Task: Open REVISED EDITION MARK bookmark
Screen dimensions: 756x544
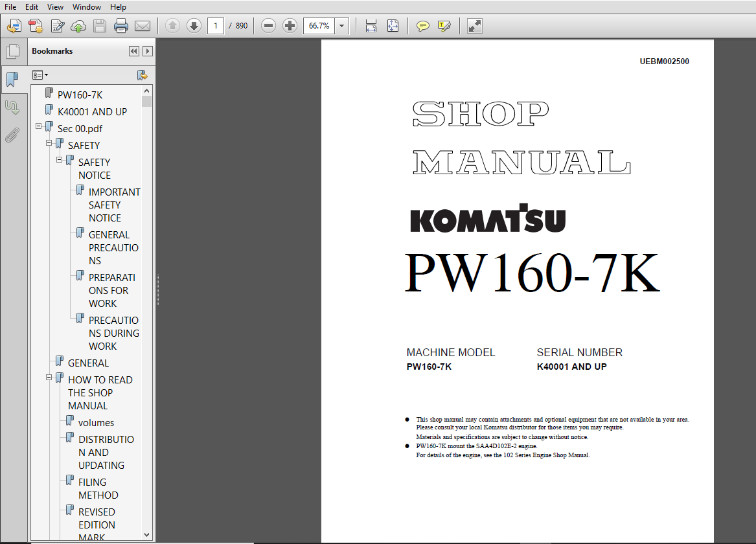Action: [97, 524]
